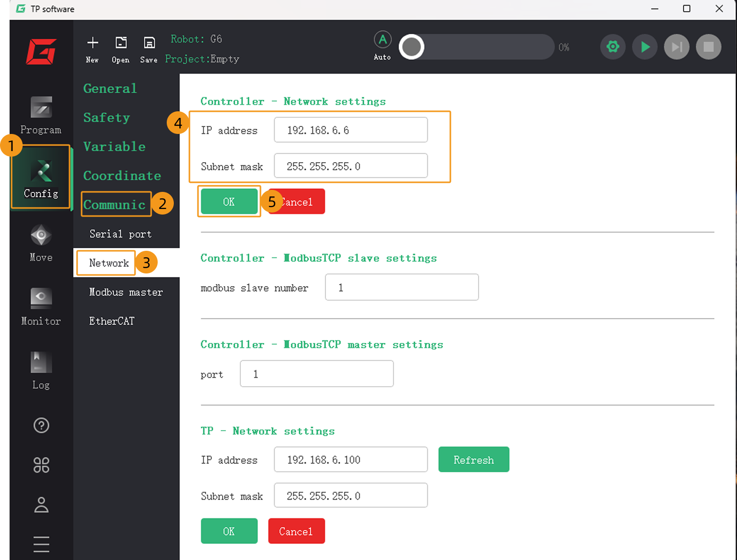Adjust the speed percentage slider knob

click(x=412, y=47)
